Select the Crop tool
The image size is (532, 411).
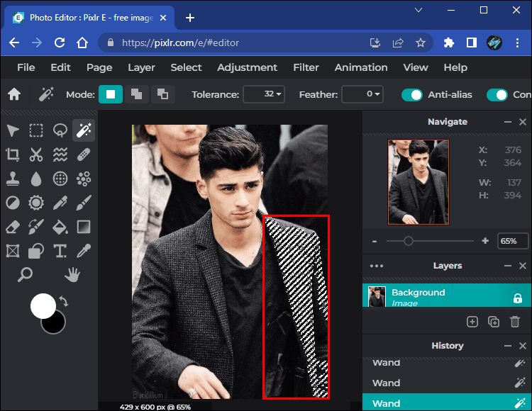coord(13,154)
